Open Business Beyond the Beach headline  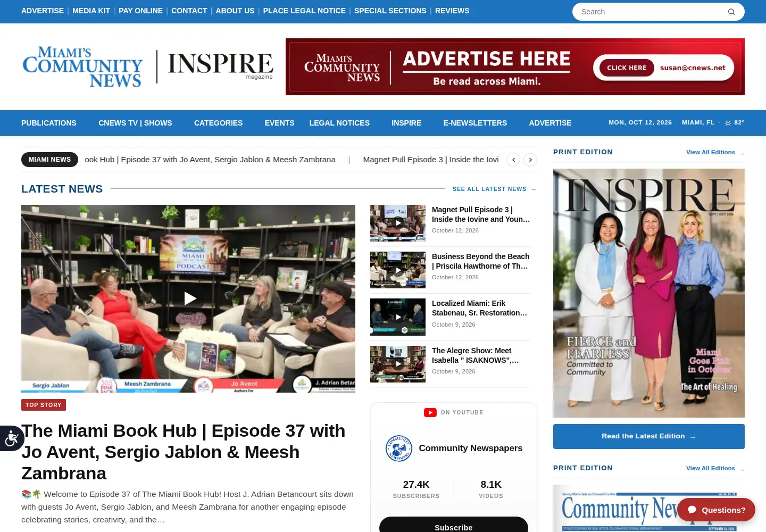click(x=481, y=261)
